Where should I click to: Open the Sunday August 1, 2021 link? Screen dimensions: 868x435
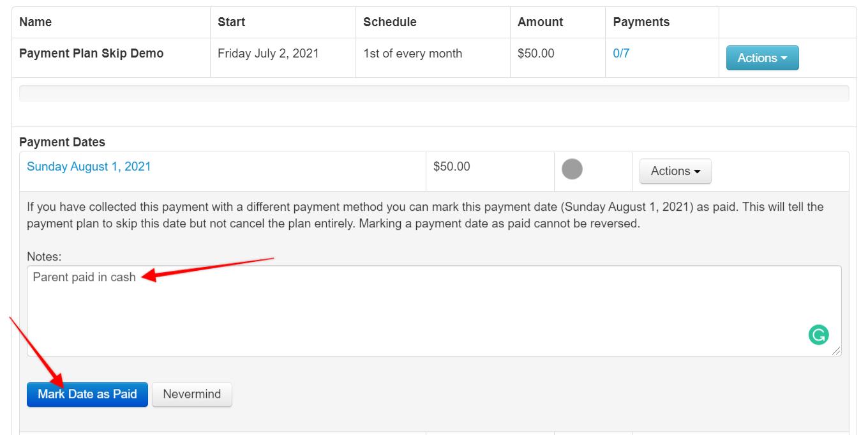89,167
